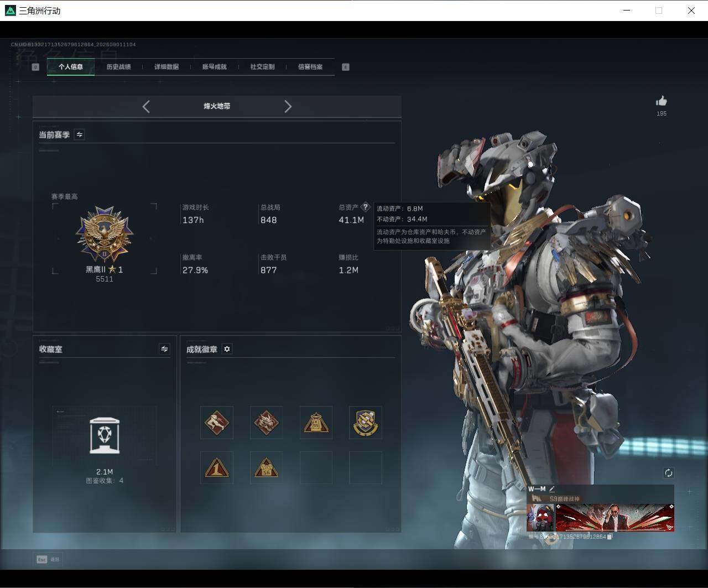
Task: Click the 烽火地带 mode title
Action: (217, 106)
